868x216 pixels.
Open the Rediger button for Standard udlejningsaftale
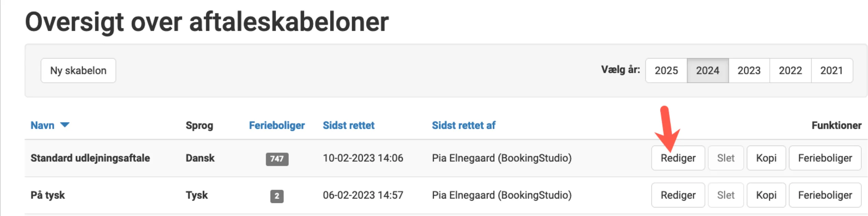pyautogui.click(x=678, y=158)
